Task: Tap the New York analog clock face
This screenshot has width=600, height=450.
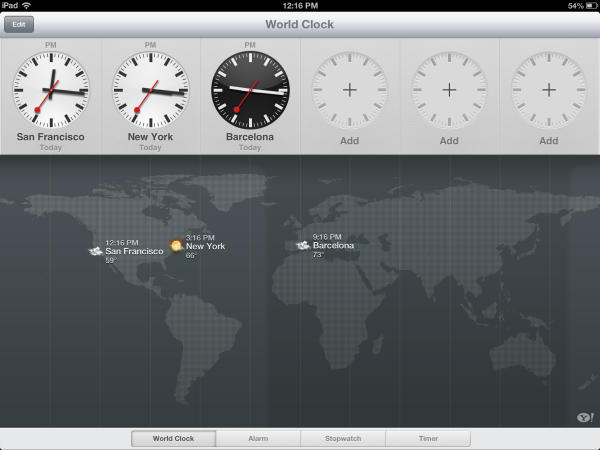Action: (x=150, y=90)
